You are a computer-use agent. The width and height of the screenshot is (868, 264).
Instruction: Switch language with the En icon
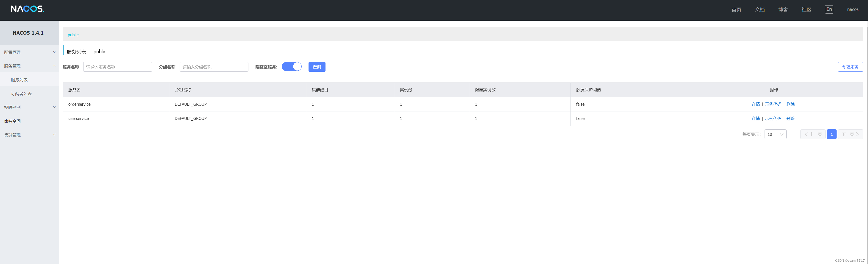point(829,9)
